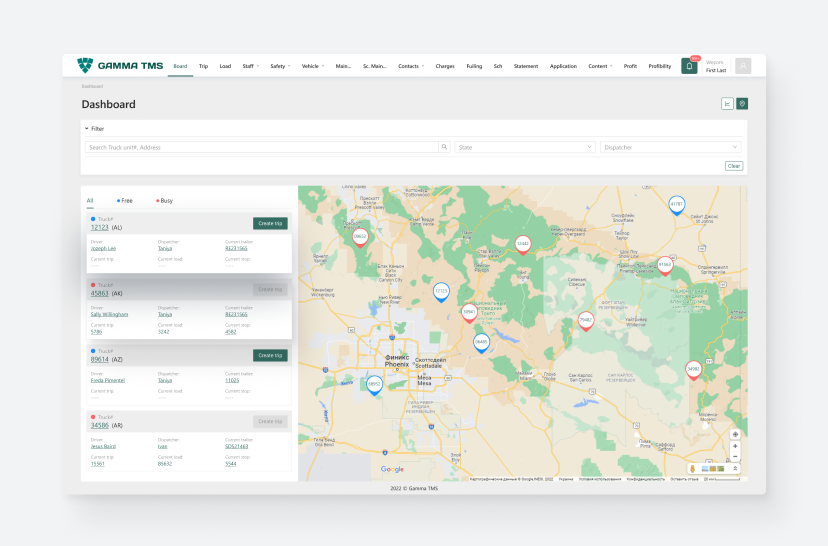828x546 pixels.
Task: Select the All trucks tab
Action: point(89,201)
